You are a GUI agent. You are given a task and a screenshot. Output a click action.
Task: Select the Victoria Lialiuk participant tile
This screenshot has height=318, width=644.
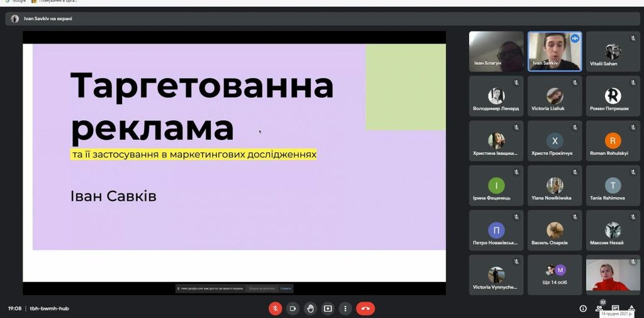click(555, 96)
